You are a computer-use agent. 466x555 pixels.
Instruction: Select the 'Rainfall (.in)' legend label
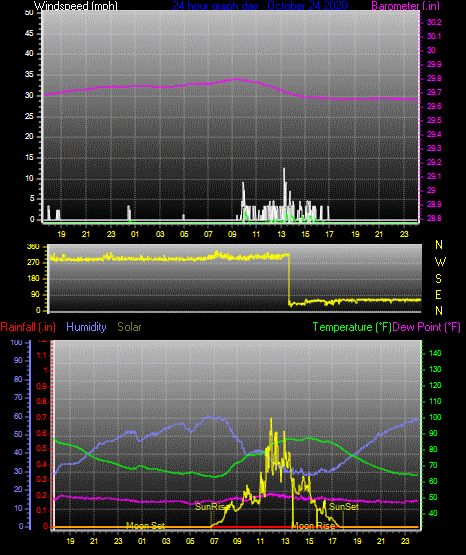point(28,327)
